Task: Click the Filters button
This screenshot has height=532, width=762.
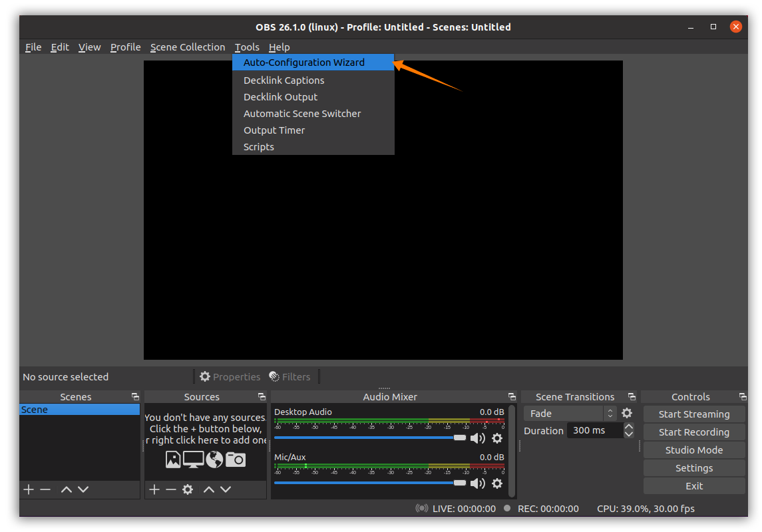Action: pyautogui.click(x=289, y=376)
